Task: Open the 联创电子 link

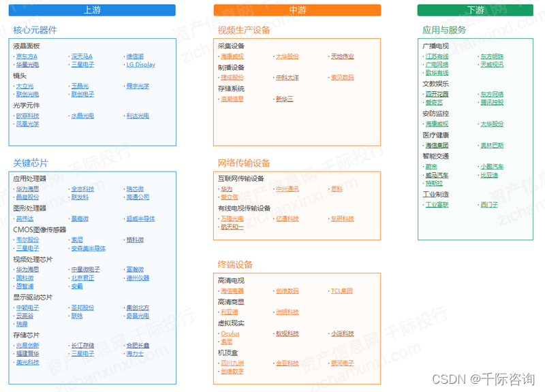Action: pos(82,95)
